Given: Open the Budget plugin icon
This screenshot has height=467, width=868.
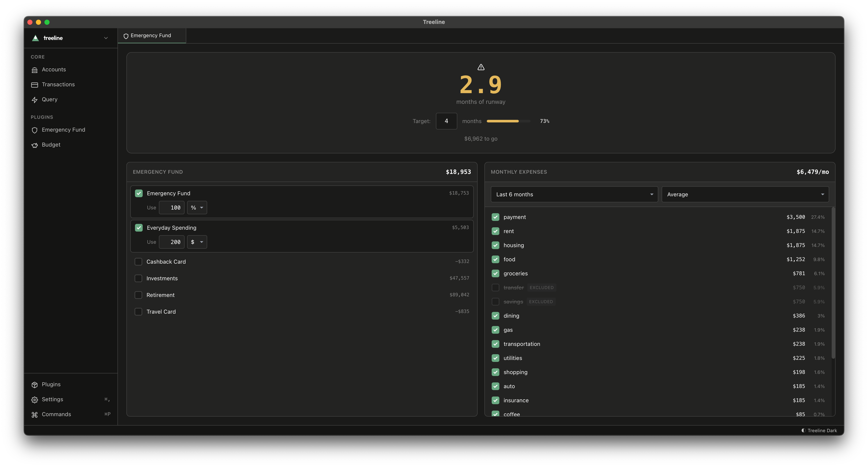Looking at the screenshot, I should tap(35, 145).
